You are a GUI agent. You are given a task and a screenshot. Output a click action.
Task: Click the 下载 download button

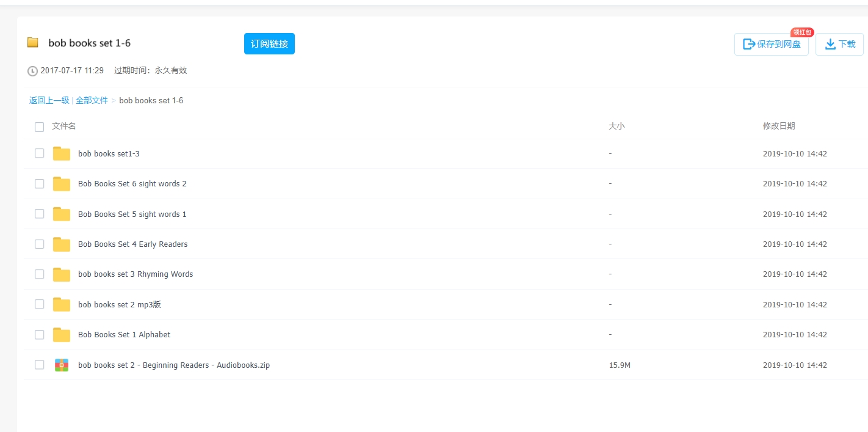(839, 45)
